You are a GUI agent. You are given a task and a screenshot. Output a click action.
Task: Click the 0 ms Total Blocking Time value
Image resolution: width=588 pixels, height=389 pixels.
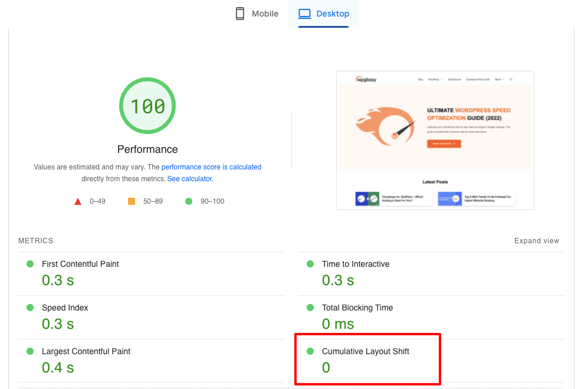coord(338,324)
